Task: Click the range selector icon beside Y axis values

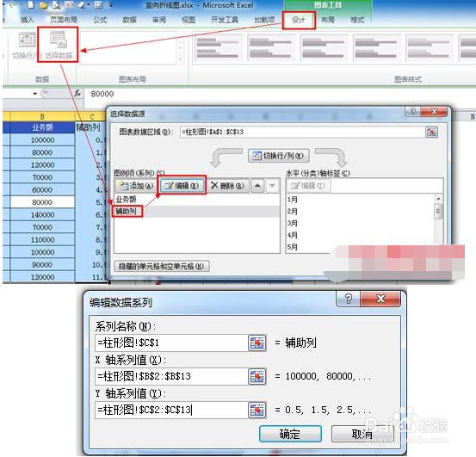Action: 257,410
